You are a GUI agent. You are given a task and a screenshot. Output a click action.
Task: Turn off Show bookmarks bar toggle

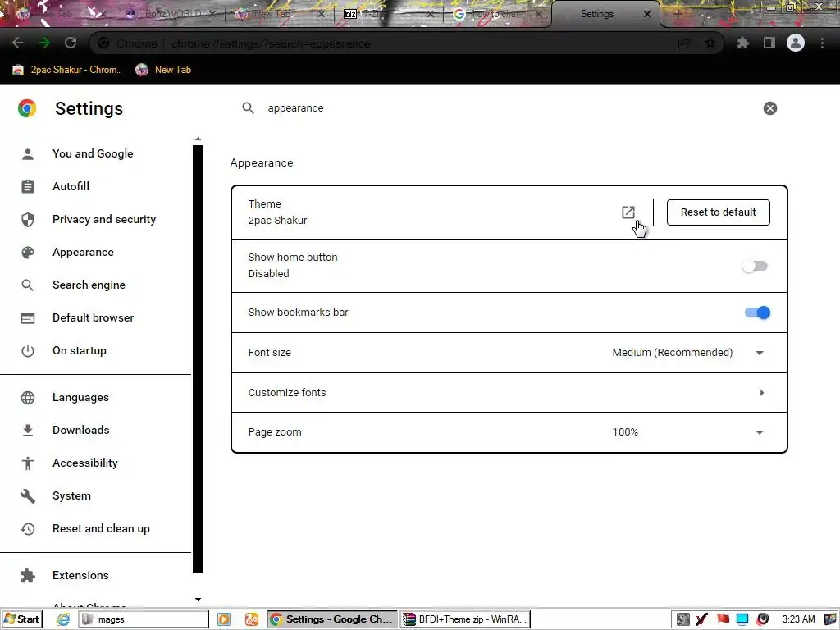[757, 313]
